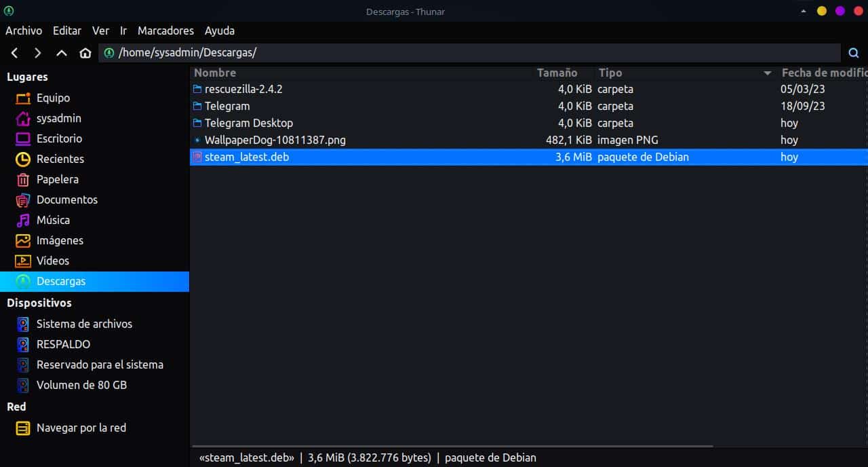
Task: Click the 482,1 KiB size cell
Action: tap(569, 140)
